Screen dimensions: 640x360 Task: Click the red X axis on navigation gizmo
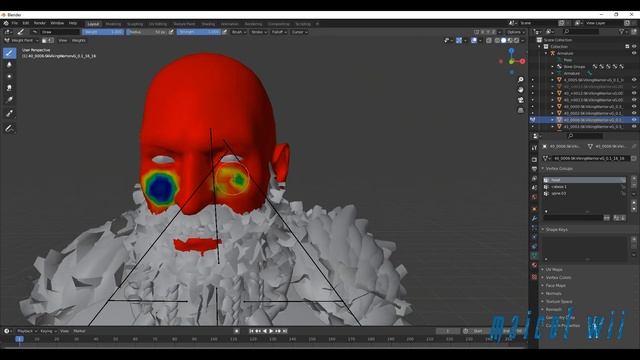point(522,61)
